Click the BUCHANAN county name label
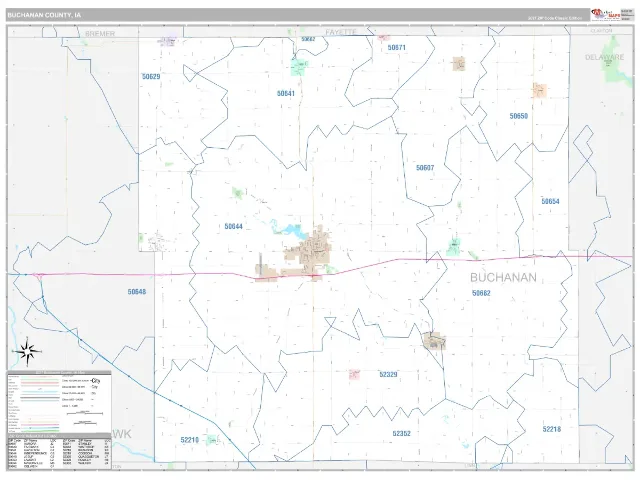 click(503, 278)
